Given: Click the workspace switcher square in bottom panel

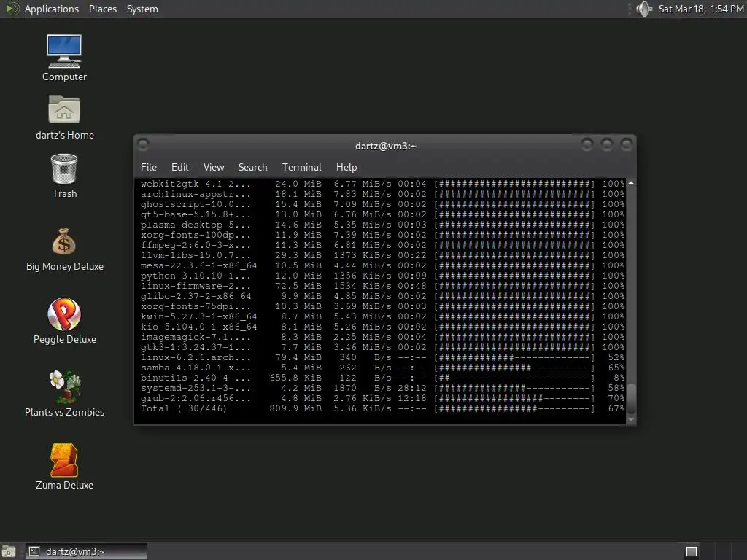Looking at the screenshot, I should point(692,551).
